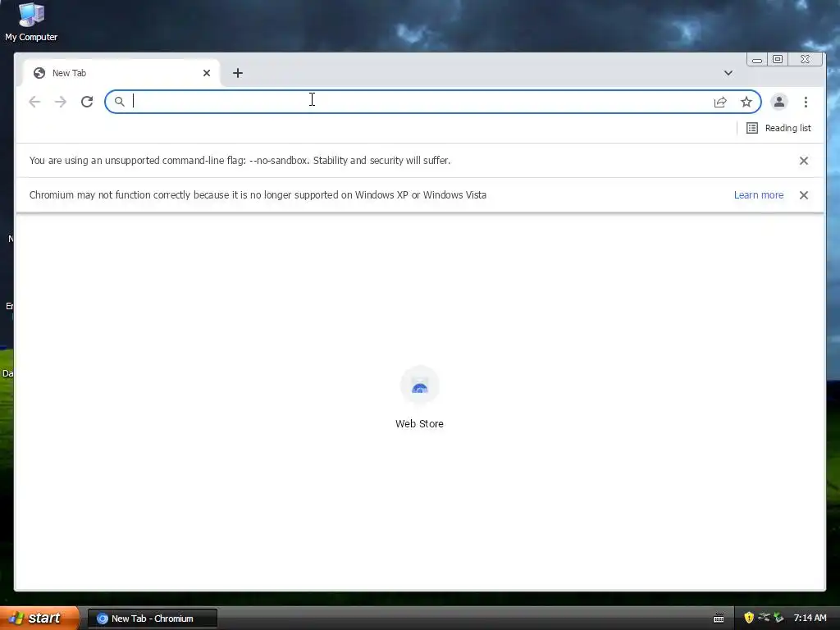
Task: Click the 7:14 AM clock
Action: 810,618
